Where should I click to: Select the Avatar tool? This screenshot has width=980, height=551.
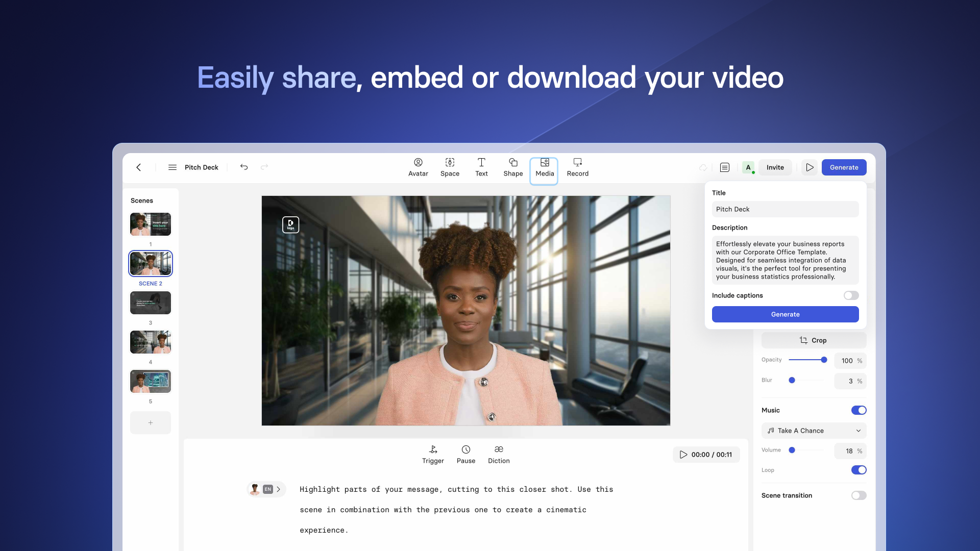[x=418, y=167]
